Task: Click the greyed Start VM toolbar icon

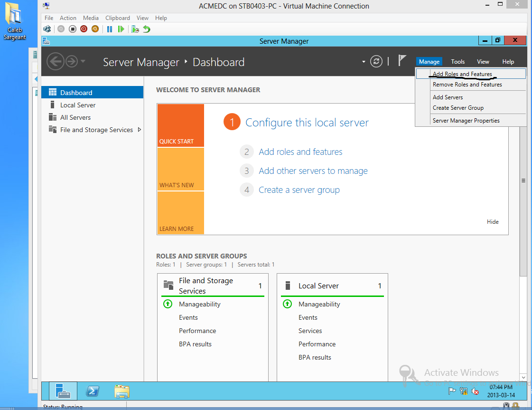Action: click(x=61, y=29)
